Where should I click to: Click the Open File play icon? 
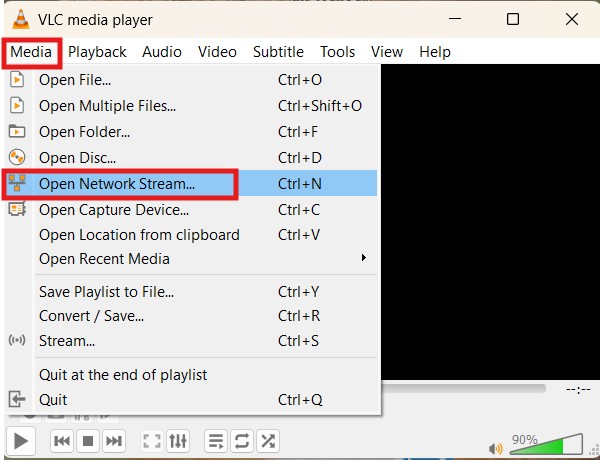click(x=17, y=80)
